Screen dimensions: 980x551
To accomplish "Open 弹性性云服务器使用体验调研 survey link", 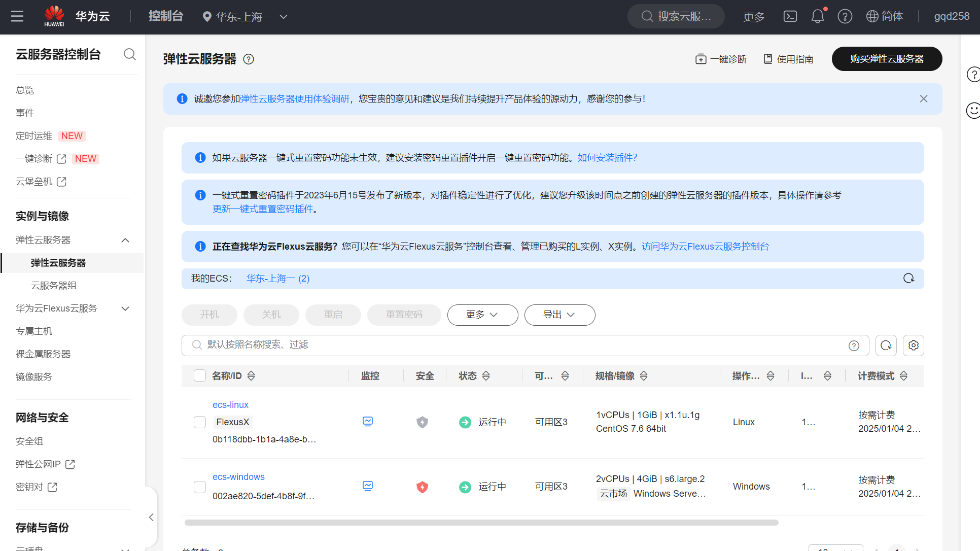I will coord(295,99).
